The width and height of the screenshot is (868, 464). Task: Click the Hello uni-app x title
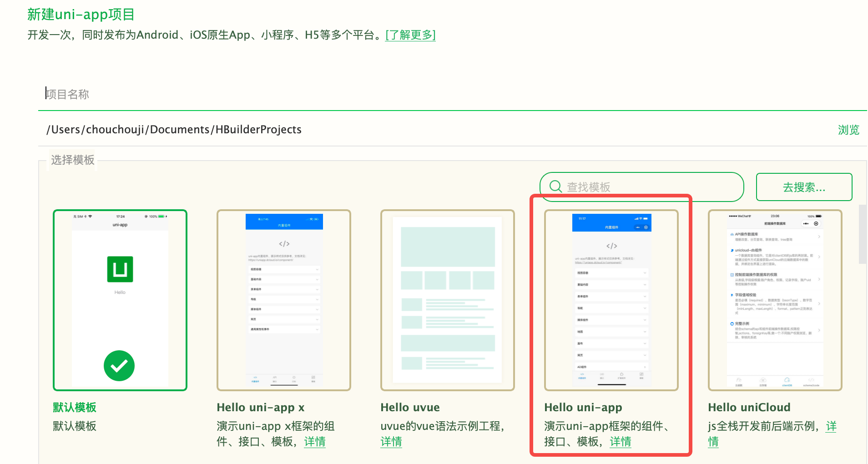[261, 408]
